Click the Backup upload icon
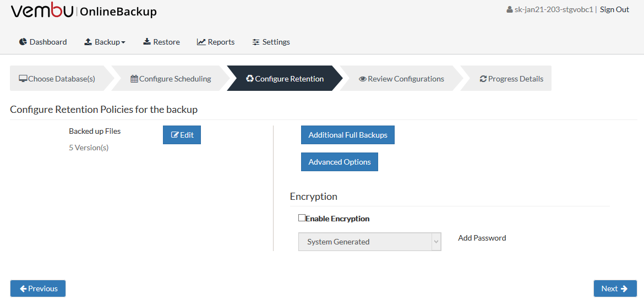Image resolution: width=644 pixels, height=305 pixels. tap(88, 42)
